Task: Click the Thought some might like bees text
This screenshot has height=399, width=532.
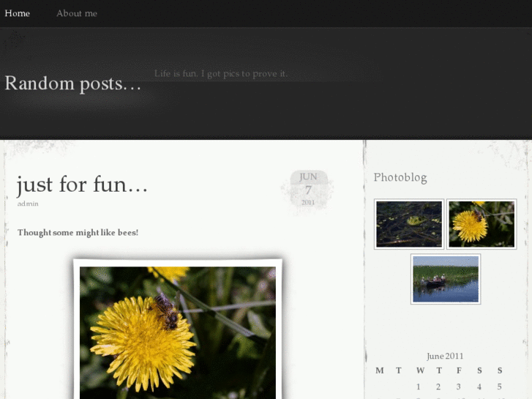Action: [x=78, y=233]
